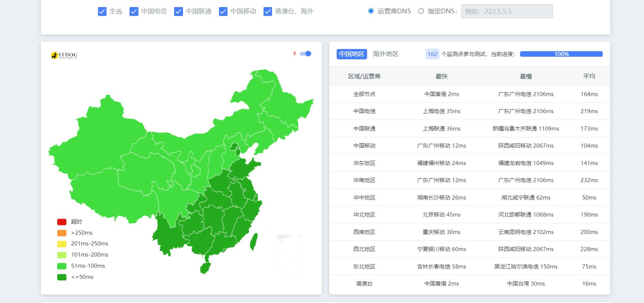Select the 西南地区 row label

coord(364,232)
